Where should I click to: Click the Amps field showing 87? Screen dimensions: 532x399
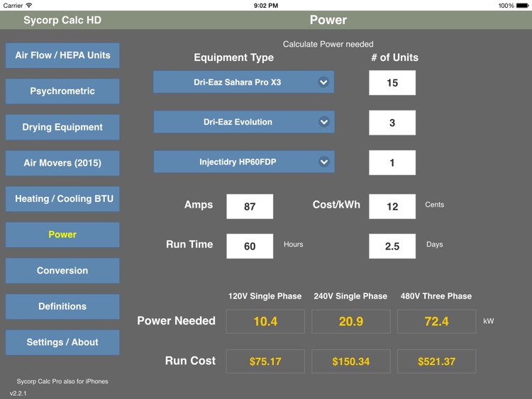pyautogui.click(x=250, y=206)
